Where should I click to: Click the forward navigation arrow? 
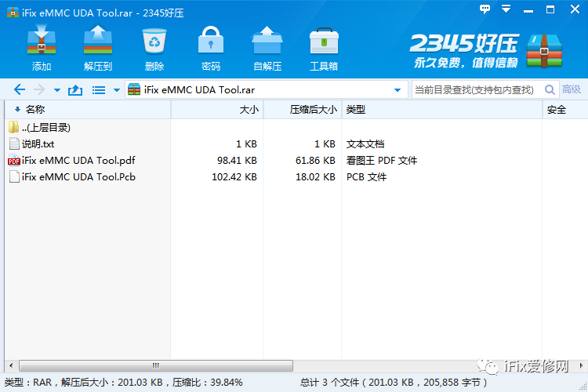click(x=39, y=89)
